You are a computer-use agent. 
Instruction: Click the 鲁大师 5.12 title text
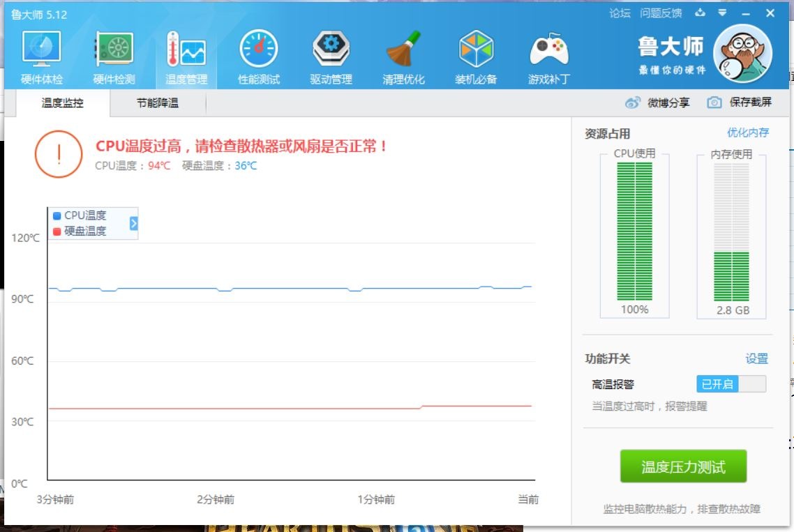[39, 15]
